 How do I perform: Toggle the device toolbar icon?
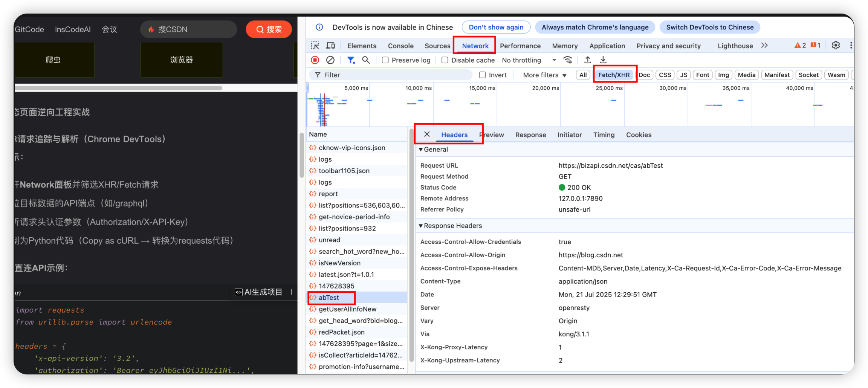[330, 46]
